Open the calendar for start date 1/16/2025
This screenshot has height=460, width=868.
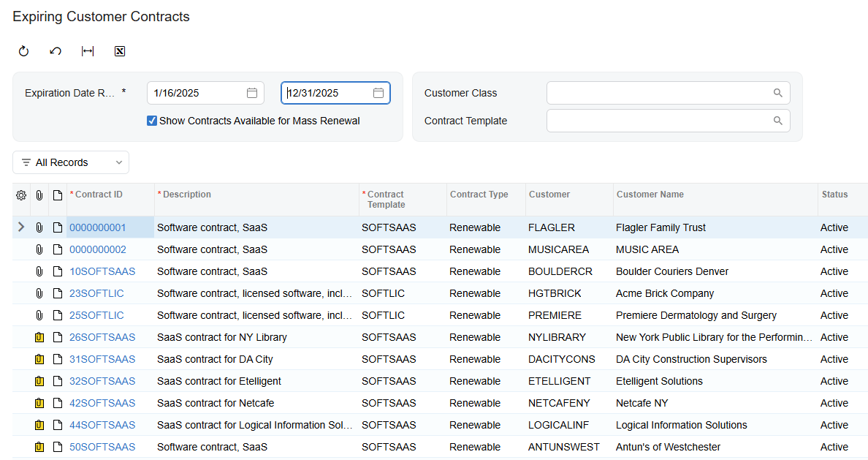point(251,93)
